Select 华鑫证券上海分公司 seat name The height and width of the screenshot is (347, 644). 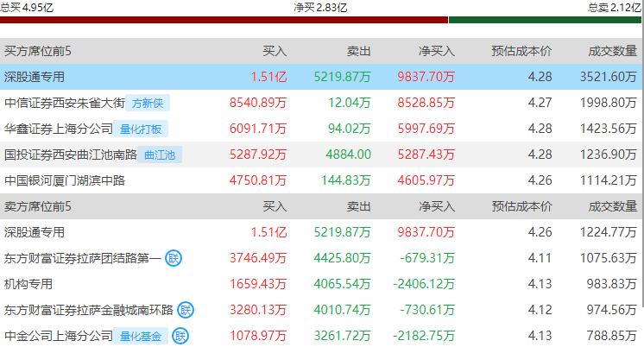59,129
